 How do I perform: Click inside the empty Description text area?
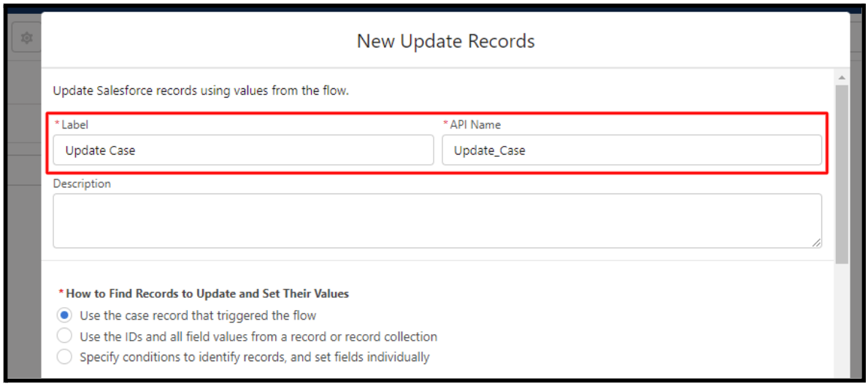[437, 220]
